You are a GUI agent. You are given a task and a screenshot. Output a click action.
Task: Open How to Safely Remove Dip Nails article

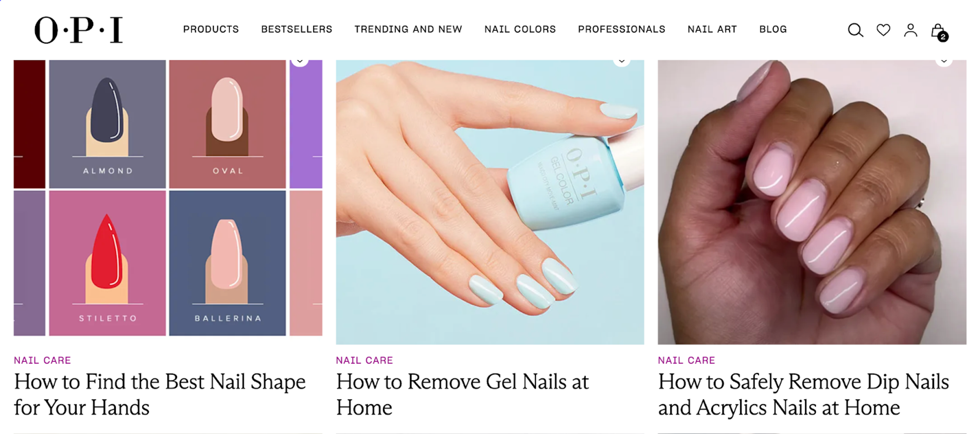(803, 394)
